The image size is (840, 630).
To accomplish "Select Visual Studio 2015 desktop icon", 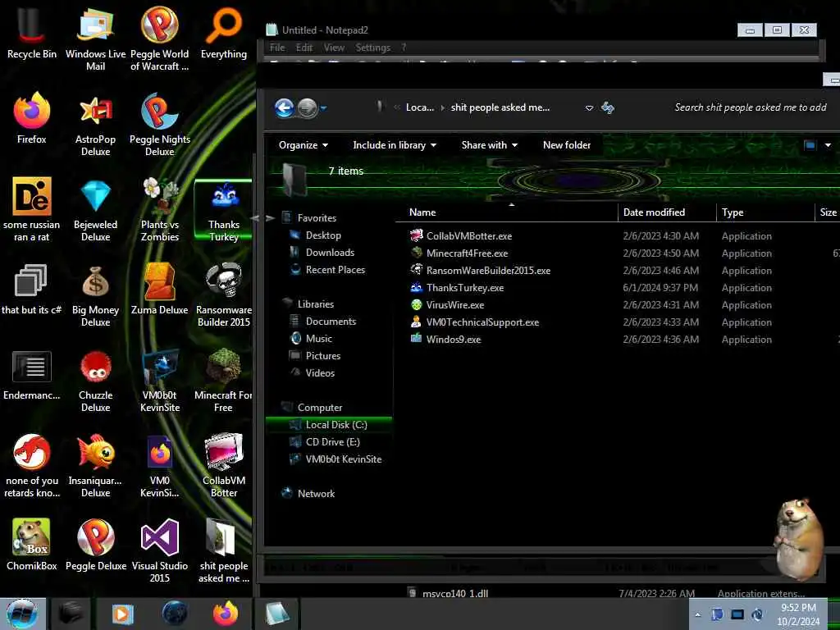I will coord(160,550).
